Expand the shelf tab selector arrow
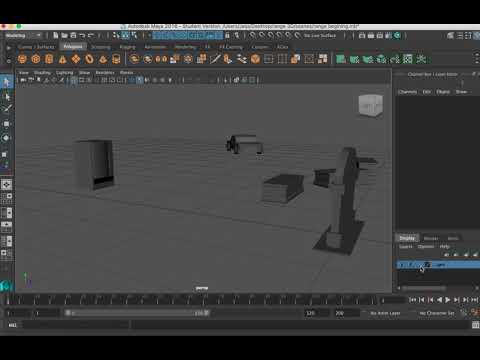Viewport: 480px width, 360px height. (x=9, y=47)
